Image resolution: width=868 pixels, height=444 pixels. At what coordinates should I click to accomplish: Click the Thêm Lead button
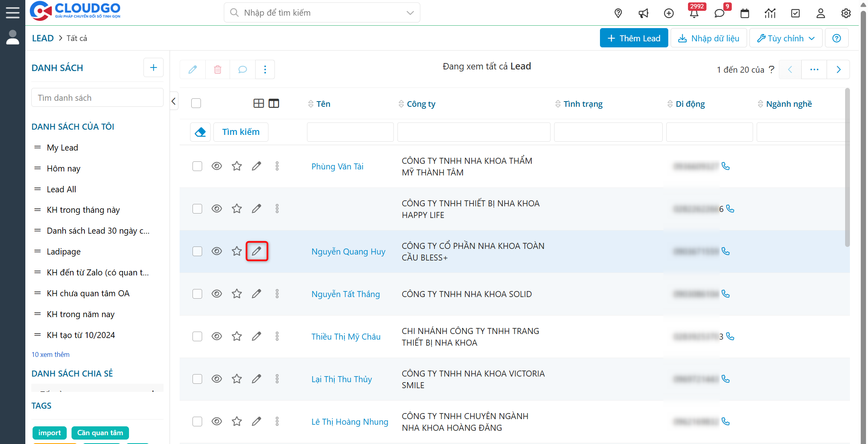click(634, 38)
